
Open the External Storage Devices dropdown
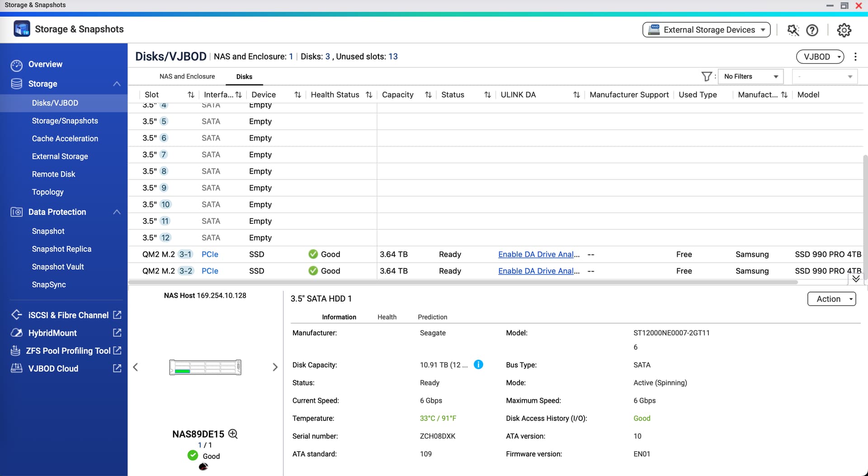pyautogui.click(x=706, y=30)
